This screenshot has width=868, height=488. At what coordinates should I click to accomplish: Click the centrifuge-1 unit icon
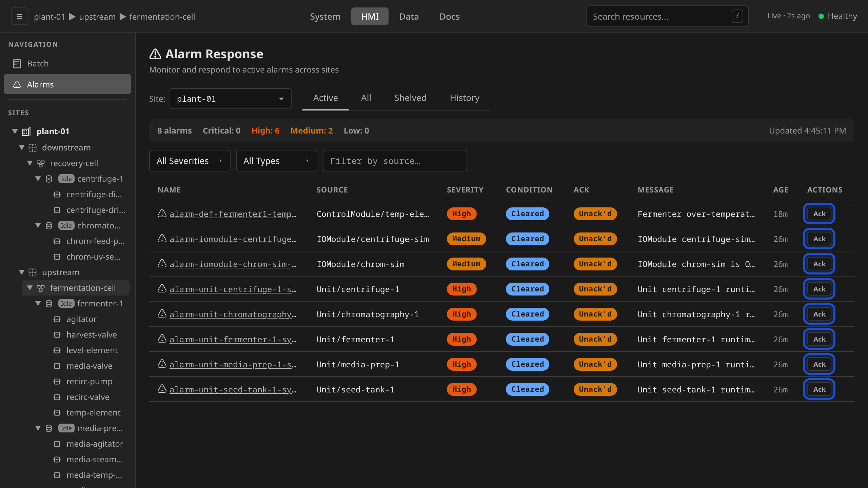click(x=49, y=179)
